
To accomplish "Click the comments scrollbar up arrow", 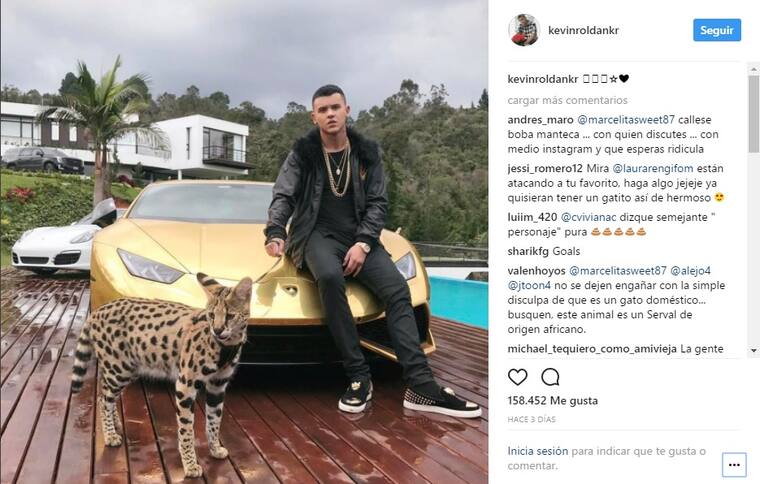I will pyautogui.click(x=754, y=69).
